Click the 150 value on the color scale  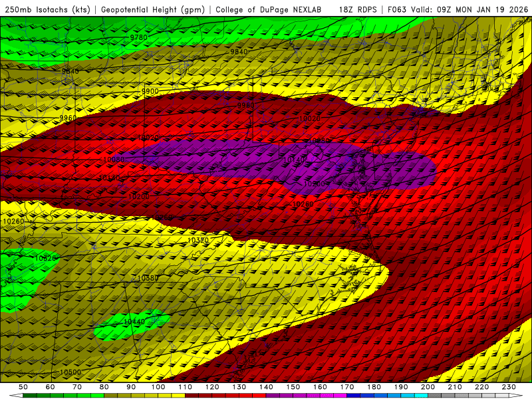click(293, 387)
